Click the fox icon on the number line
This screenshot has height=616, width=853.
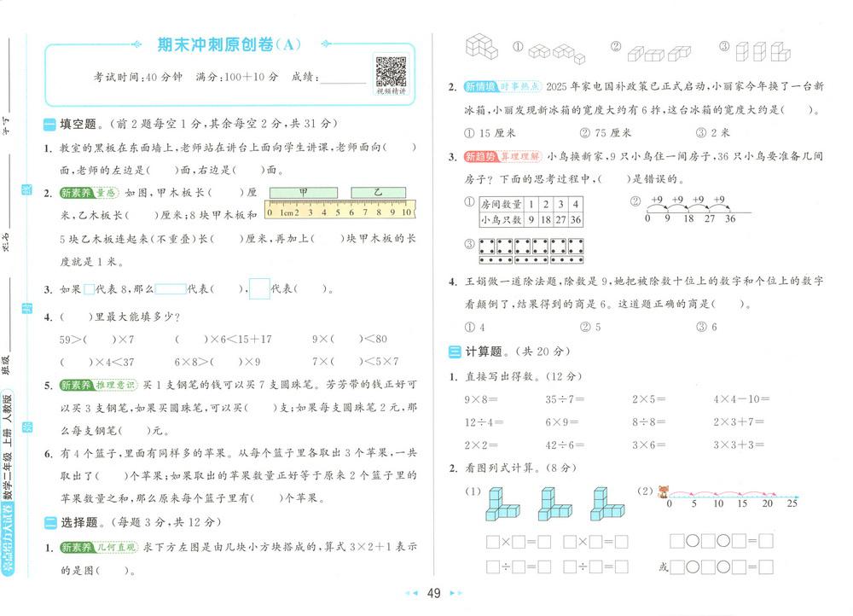[664, 491]
